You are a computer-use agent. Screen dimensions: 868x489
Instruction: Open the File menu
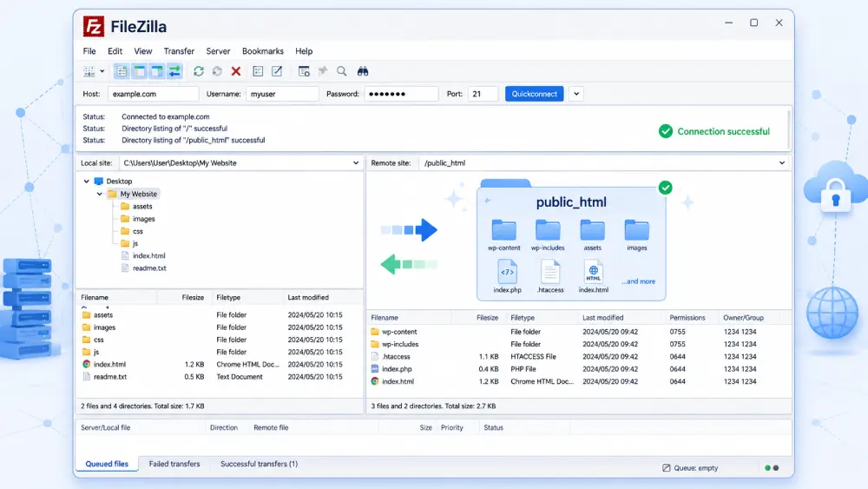click(x=89, y=51)
